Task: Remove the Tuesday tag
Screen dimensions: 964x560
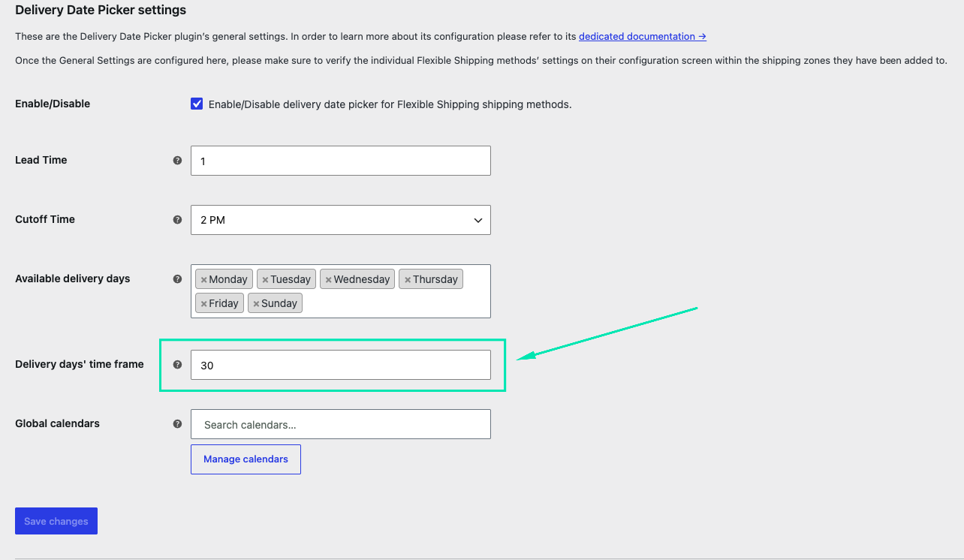Action: coord(265,280)
